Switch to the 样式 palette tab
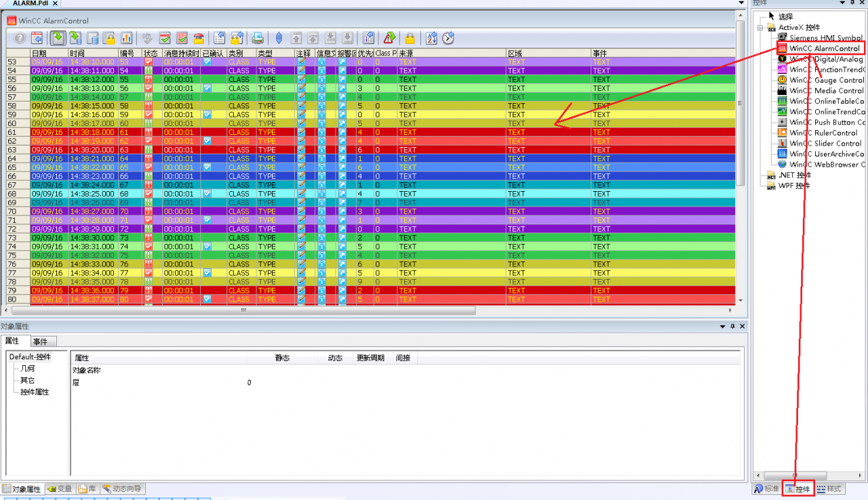The height and width of the screenshot is (500, 868). pyautogui.click(x=829, y=489)
